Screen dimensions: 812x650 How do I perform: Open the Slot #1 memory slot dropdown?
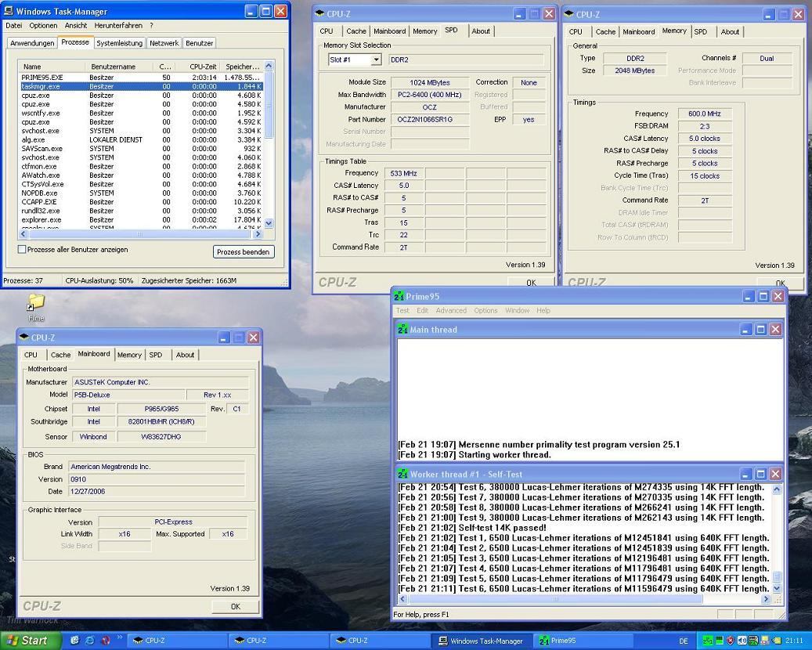376,60
